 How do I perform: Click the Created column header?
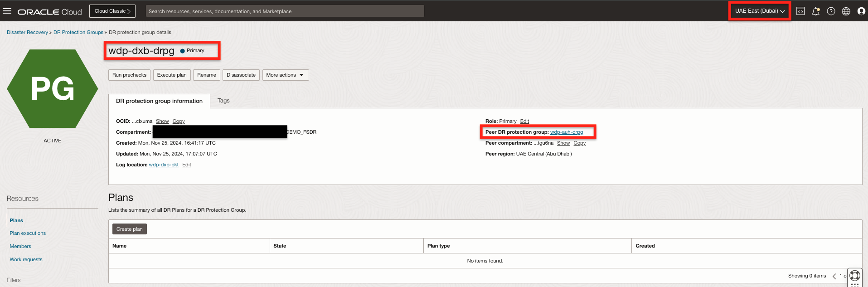pyautogui.click(x=747, y=246)
